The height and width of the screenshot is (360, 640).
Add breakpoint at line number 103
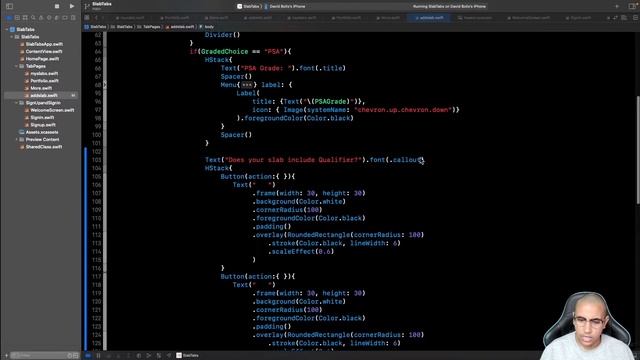coord(97,160)
